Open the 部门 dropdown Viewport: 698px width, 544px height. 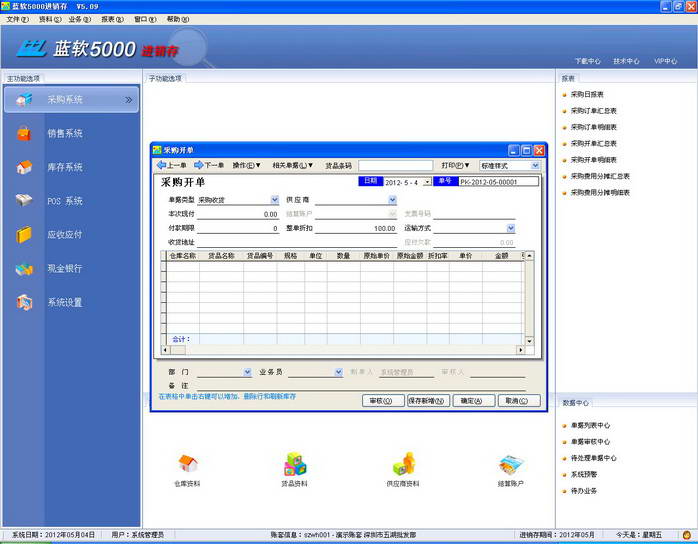pos(248,372)
